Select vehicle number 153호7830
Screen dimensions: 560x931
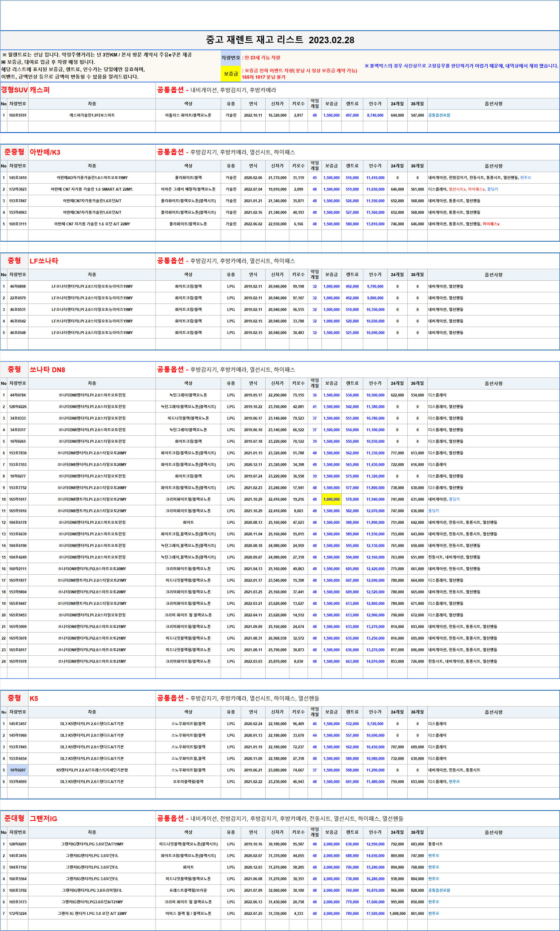(x=18, y=453)
